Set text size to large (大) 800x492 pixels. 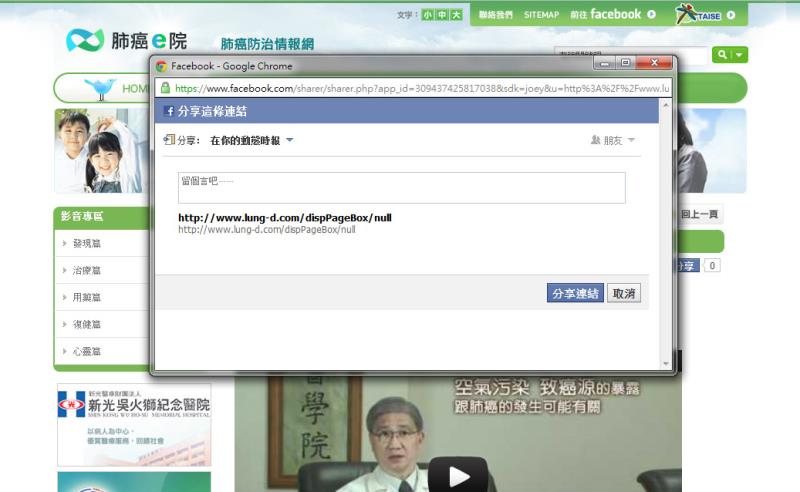(x=456, y=15)
